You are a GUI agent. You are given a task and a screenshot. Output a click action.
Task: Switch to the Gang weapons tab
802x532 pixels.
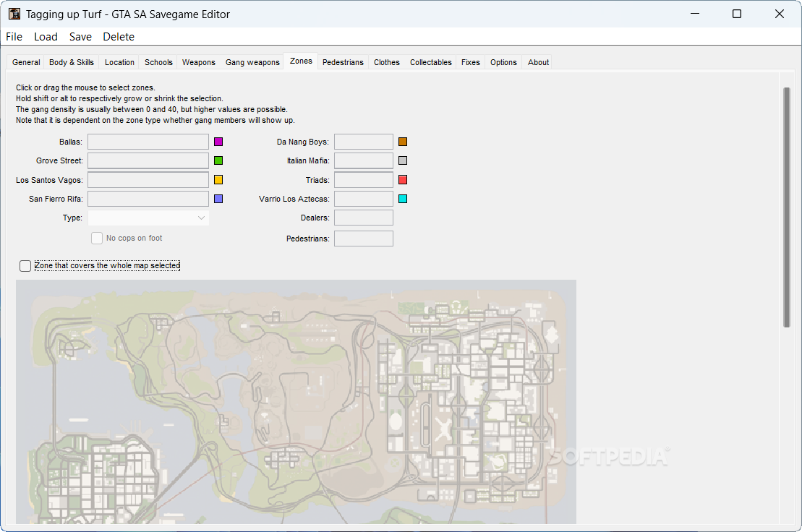point(252,62)
